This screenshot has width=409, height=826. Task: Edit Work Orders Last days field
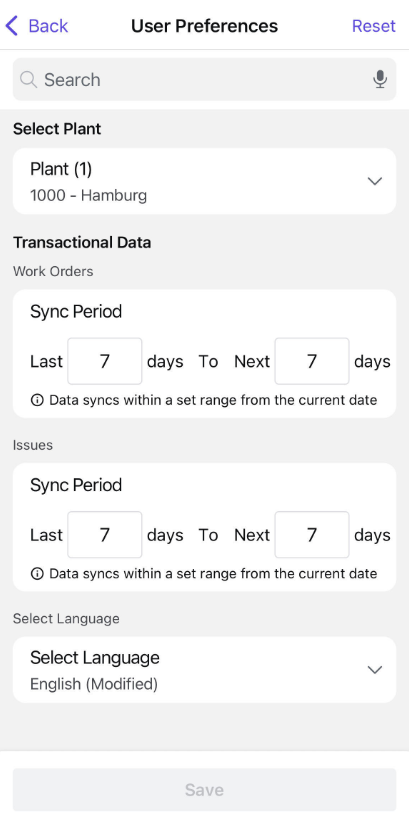[105, 361]
